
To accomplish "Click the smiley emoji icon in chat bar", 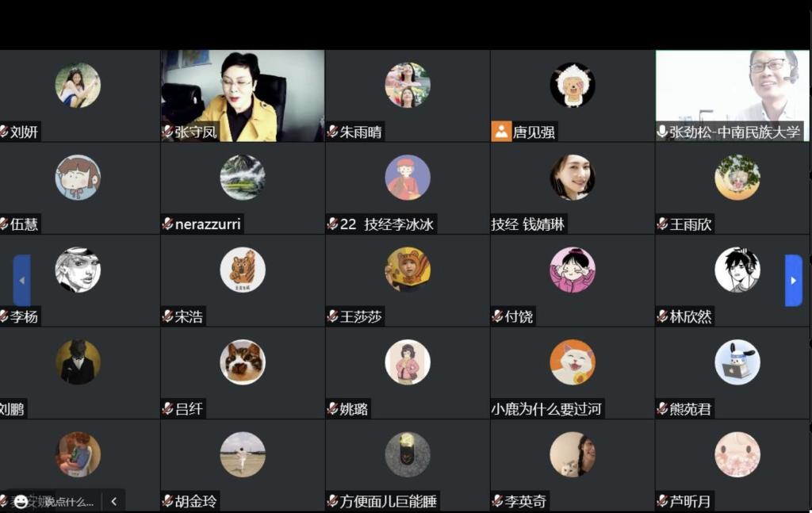I will coord(20,501).
